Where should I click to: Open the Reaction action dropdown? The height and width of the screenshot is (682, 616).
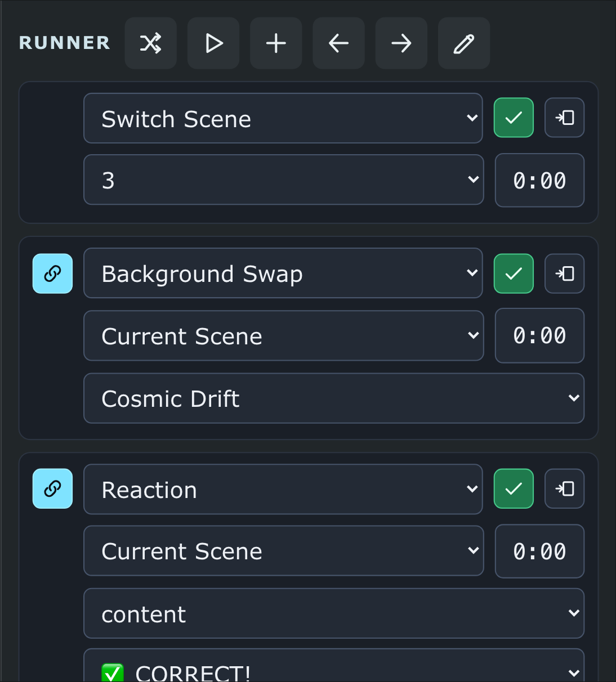[x=283, y=489]
